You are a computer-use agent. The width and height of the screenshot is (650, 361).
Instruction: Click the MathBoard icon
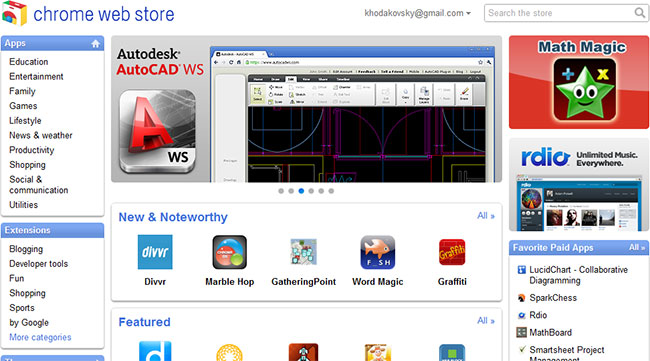(x=521, y=332)
